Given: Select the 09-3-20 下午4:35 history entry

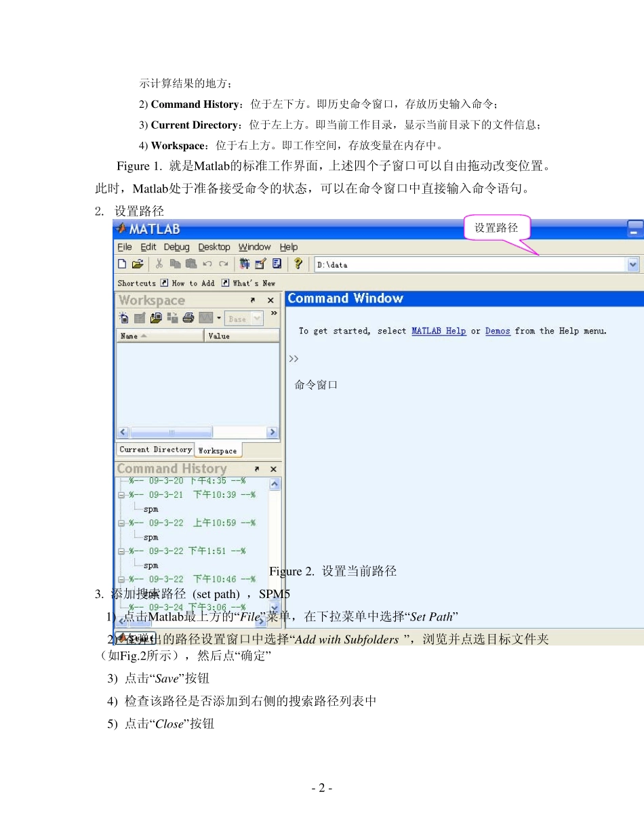Looking at the screenshot, I should [x=187, y=481].
